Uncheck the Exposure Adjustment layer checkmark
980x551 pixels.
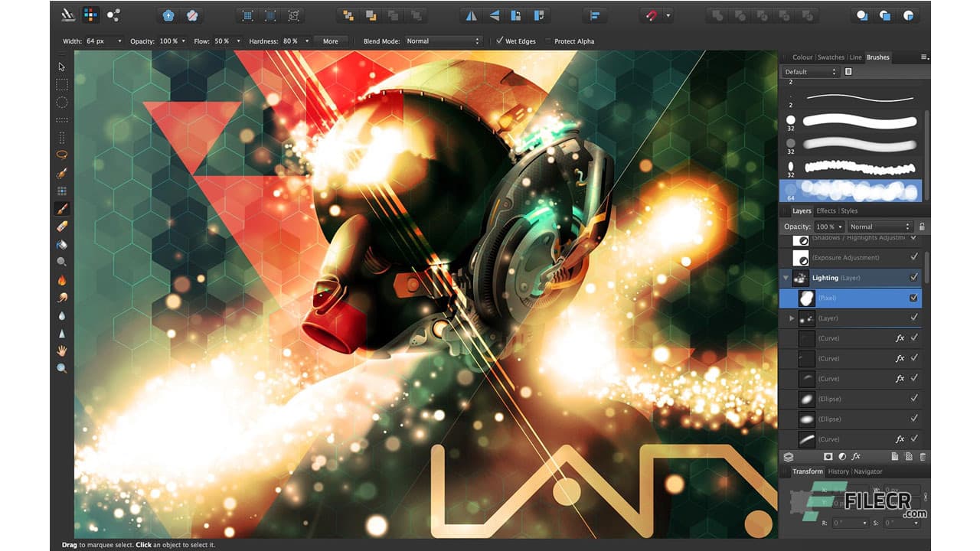913,257
